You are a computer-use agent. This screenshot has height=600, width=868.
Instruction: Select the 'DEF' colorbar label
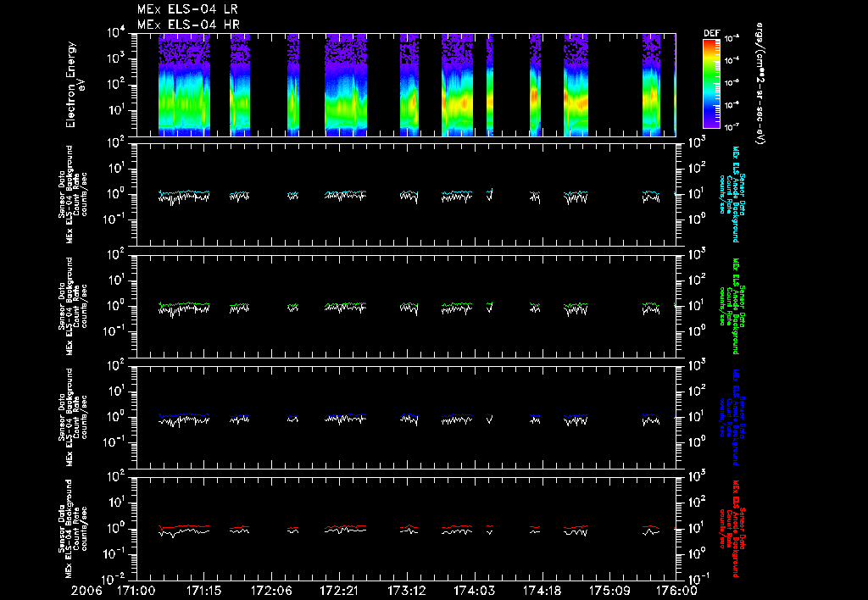coord(711,33)
